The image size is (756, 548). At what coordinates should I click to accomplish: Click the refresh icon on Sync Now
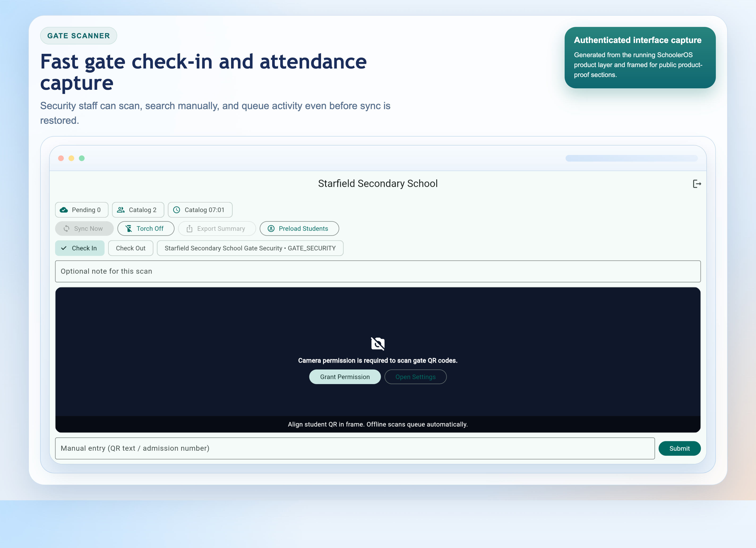point(67,228)
